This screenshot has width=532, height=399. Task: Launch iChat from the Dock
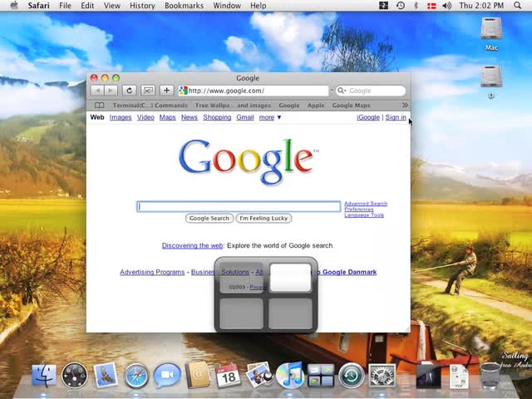pyautogui.click(x=166, y=375)
